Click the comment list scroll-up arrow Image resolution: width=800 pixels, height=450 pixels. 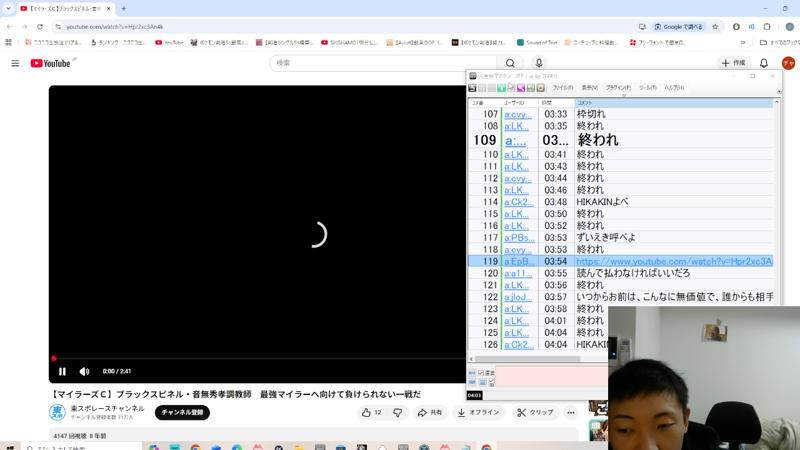(x=777, y=102)
